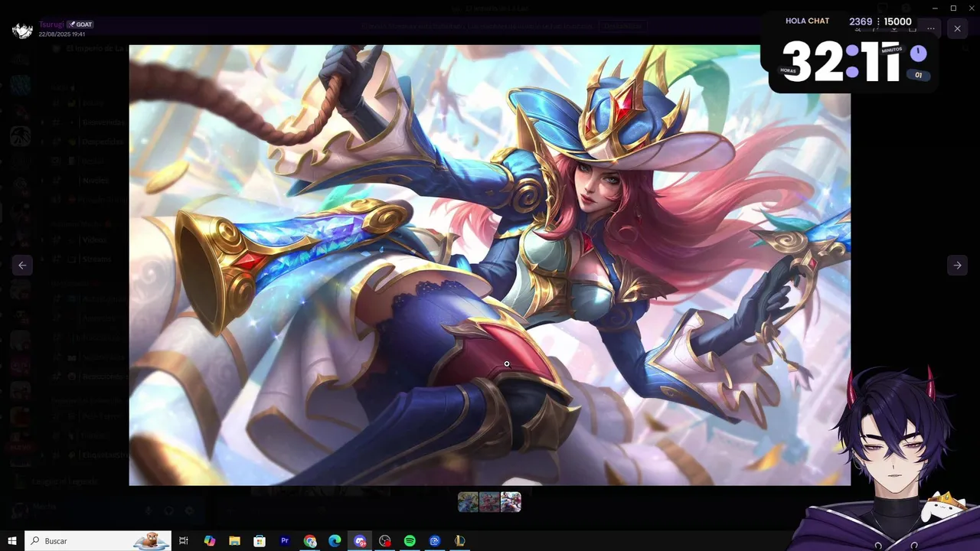Switch to Discord in the taskbar
Image resolution: width=980 pixels, height=551 pixels.
pos(360,541)
